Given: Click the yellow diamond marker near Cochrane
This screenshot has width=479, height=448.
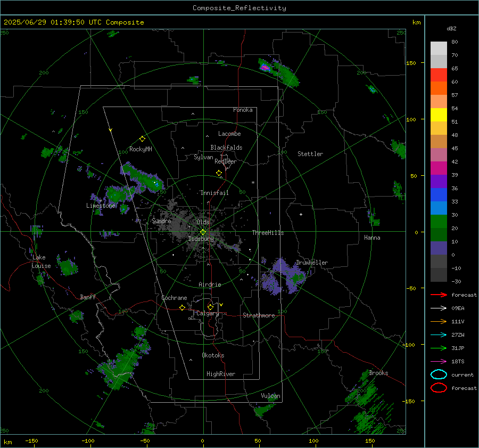Looking at the screenshot, I should pyautogui.click(x=182, y=307).
